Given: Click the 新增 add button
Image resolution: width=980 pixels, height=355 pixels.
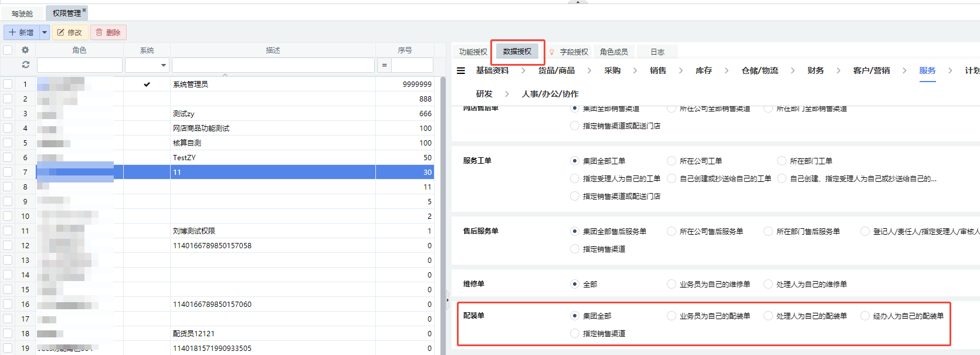Looking at the screenshot, I should point(21,32).
